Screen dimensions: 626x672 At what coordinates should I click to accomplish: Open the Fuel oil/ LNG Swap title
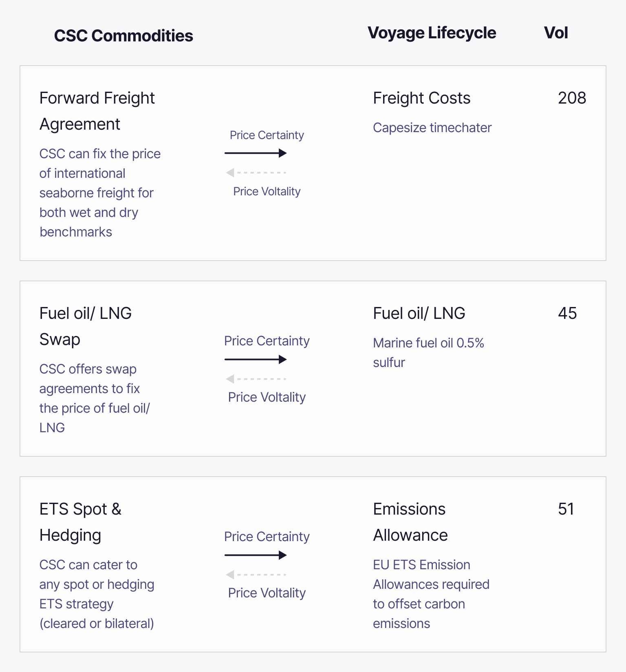coord(86,326)
